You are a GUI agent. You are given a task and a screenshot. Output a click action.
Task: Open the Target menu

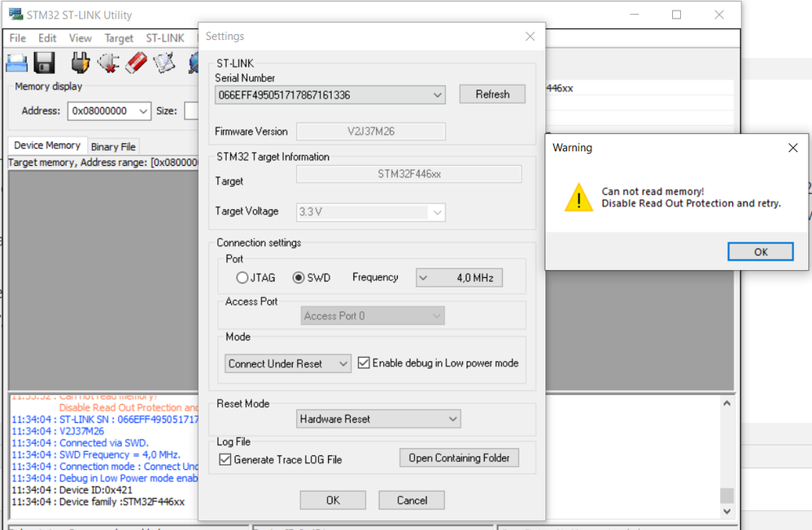119,38
